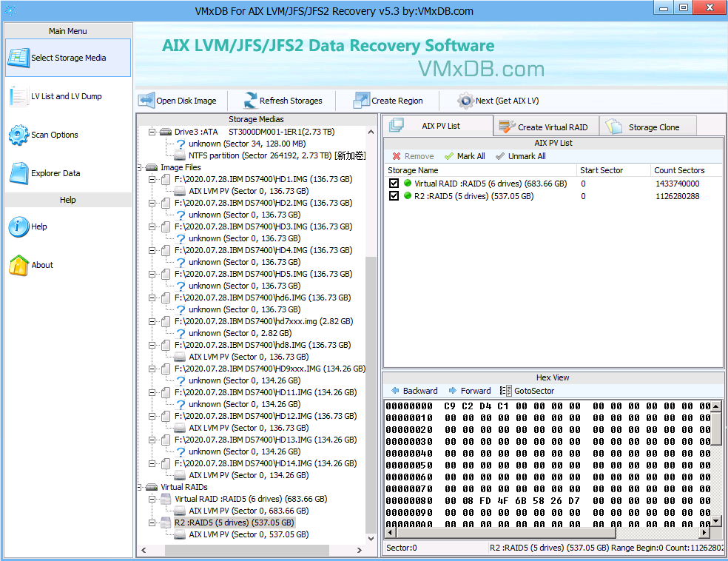Click the R2 RAID5 drive icon in tree
The height and width of the screenshot is (561, 728).
coord(166,523)
